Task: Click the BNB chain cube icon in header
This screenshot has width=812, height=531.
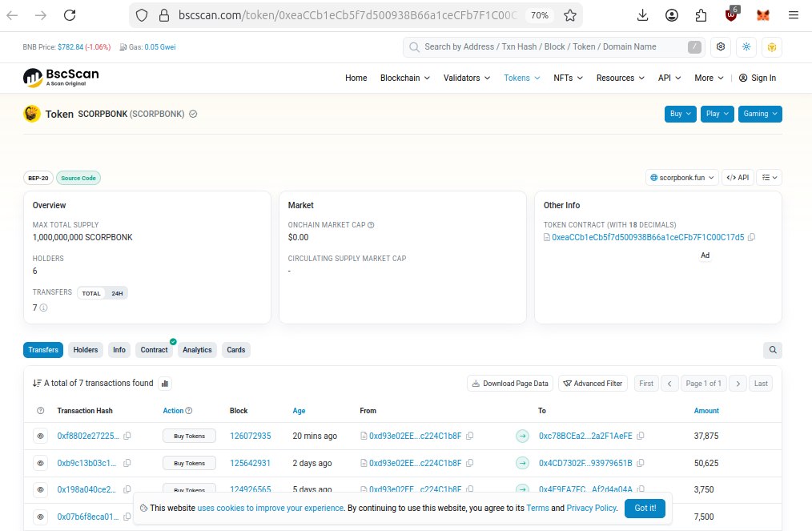Action: click(x=772, y=46)
